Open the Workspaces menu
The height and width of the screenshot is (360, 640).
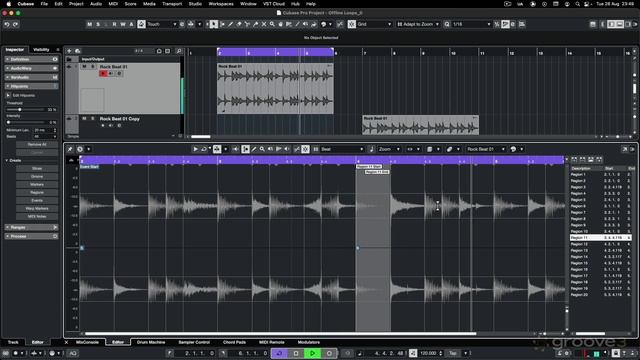[221, 4]
